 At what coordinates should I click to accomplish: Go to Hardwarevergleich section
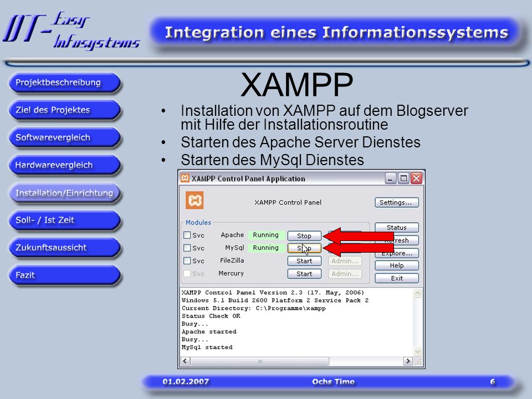pyautogui.click(x=64, y=165)
